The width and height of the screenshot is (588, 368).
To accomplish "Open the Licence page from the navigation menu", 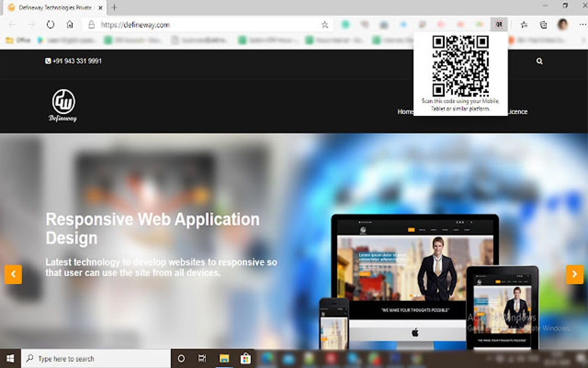I will (x=517, y=111).
